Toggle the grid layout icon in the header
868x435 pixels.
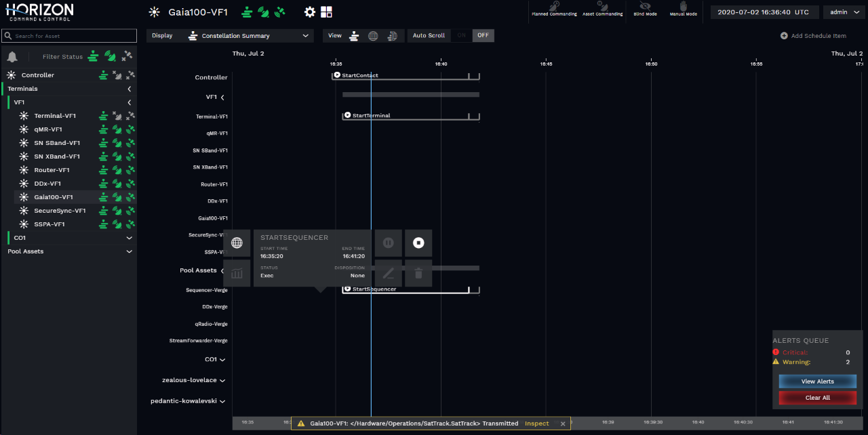[x=328, y=12]
